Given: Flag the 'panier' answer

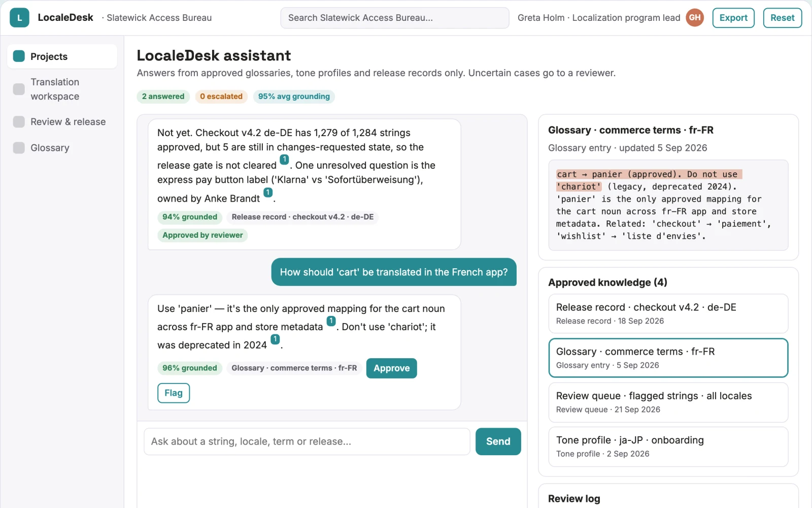Looking at the screenshot, I should coord(174,393).
